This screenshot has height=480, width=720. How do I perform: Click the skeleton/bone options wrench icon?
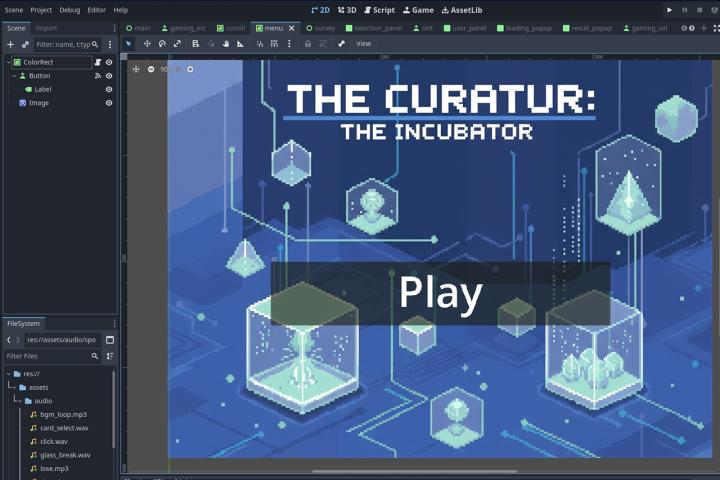pyautogui.click(x=341, y=44)
